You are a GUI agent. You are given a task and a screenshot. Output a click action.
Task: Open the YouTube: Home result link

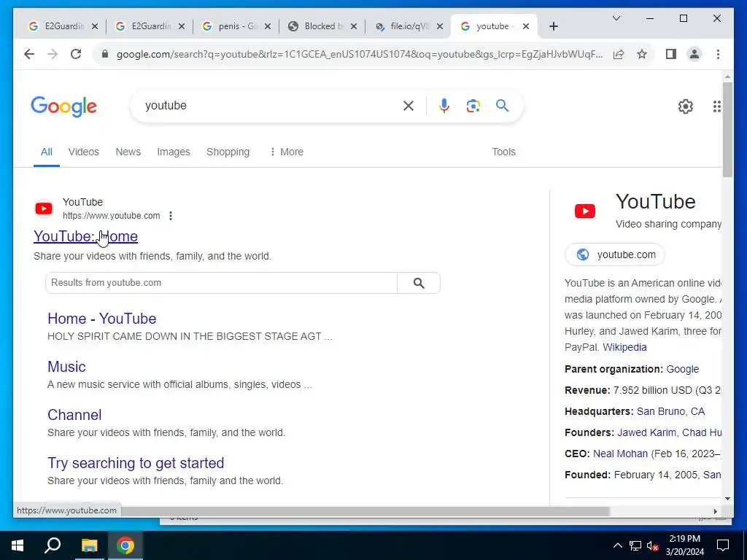pos(86,236)
